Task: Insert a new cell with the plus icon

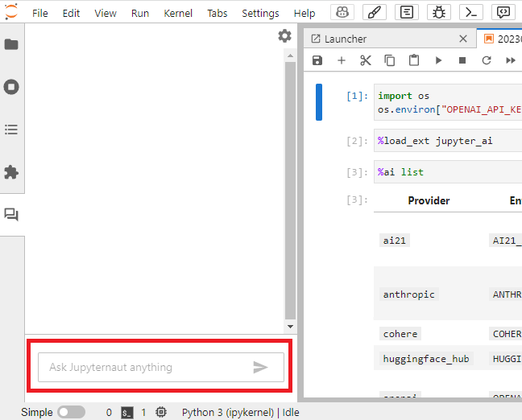Action: (342, 60)
